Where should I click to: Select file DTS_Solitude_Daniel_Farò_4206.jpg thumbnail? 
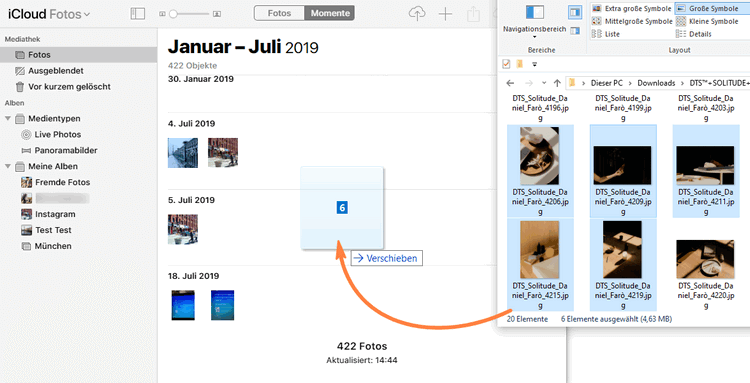[x=540, y=156]
